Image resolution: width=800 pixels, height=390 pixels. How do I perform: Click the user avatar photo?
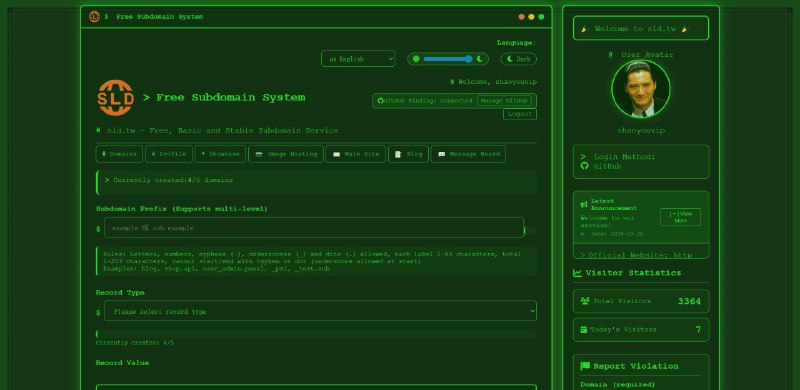[641, 89]
